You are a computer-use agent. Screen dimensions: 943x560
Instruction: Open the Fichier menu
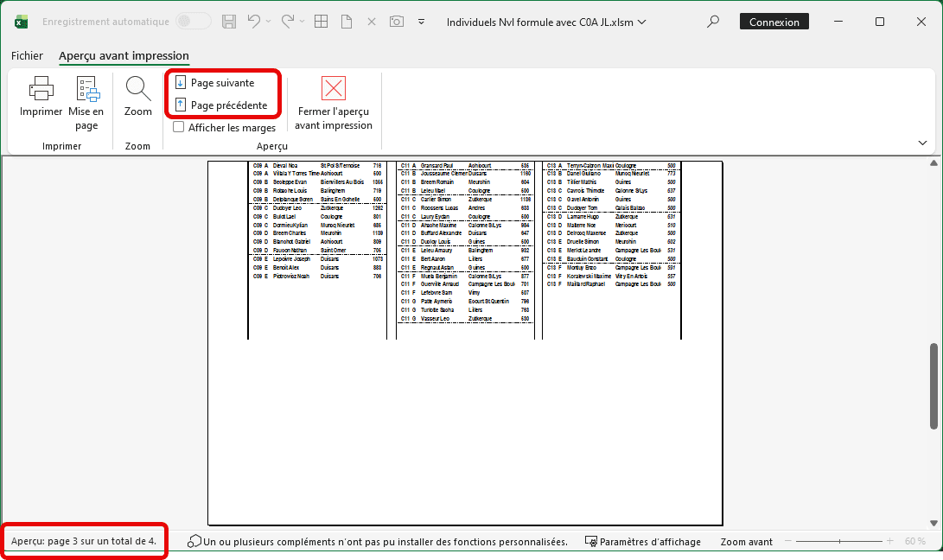coord(27,55)
